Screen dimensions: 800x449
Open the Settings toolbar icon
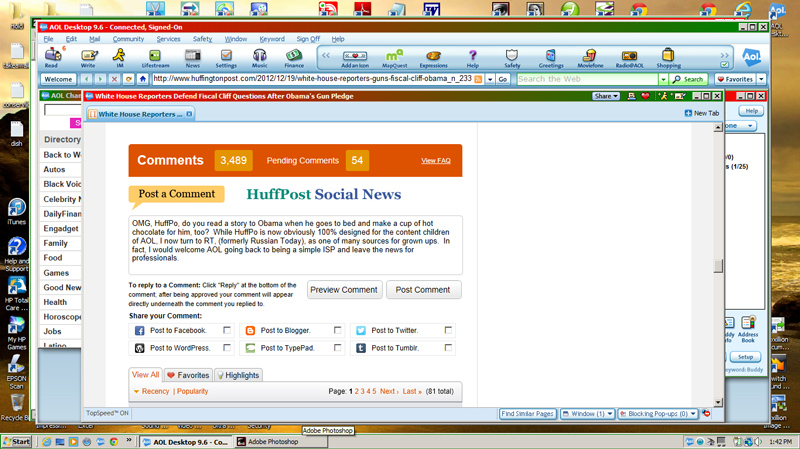[x=226, y=57]
